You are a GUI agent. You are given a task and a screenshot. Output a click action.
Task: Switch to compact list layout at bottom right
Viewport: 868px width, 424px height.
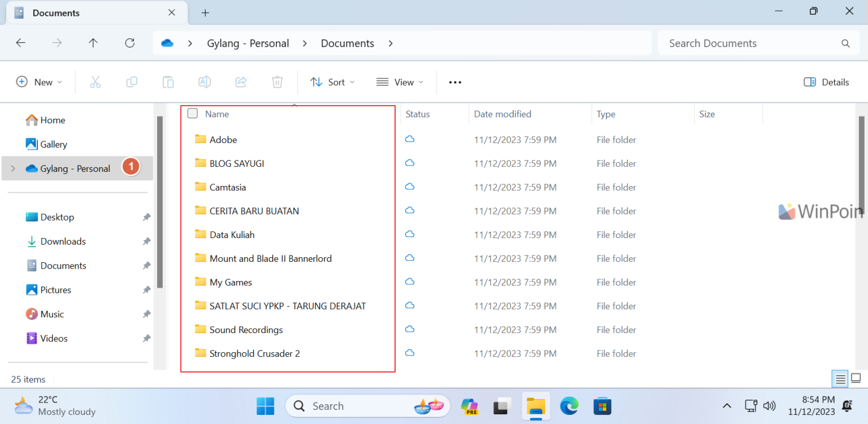[x=840, y=379]
